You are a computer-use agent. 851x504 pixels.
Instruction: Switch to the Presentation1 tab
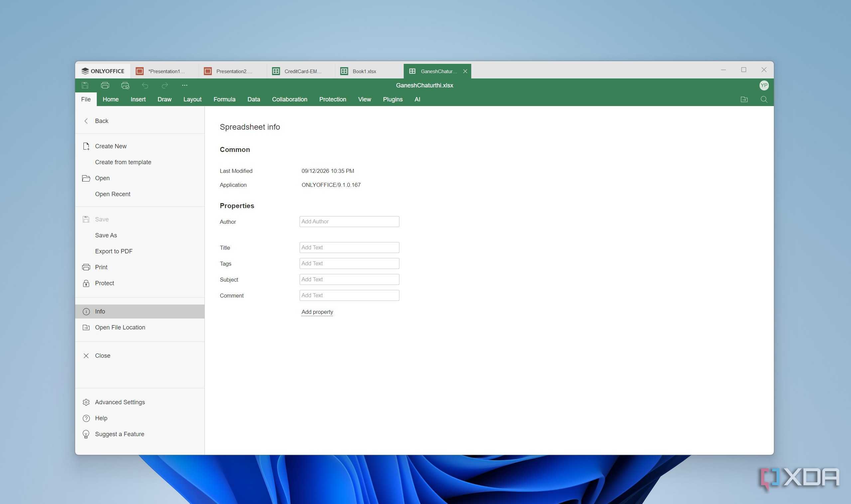164,71
